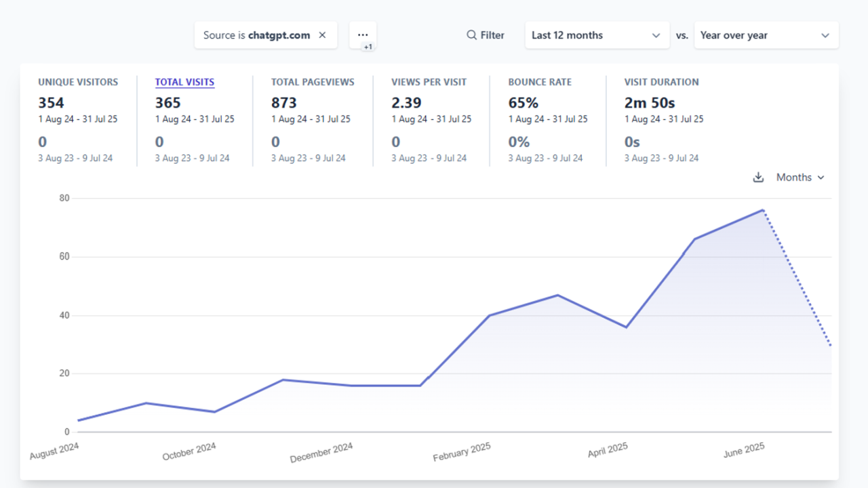
Task: Open the three-dot more filters menu
Action: click(363, 35)
